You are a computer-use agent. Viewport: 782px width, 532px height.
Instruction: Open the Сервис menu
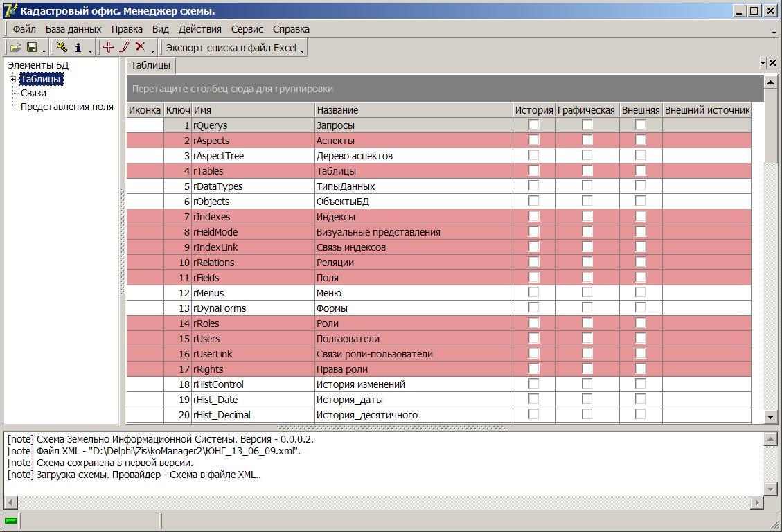(x=247, y=29)
